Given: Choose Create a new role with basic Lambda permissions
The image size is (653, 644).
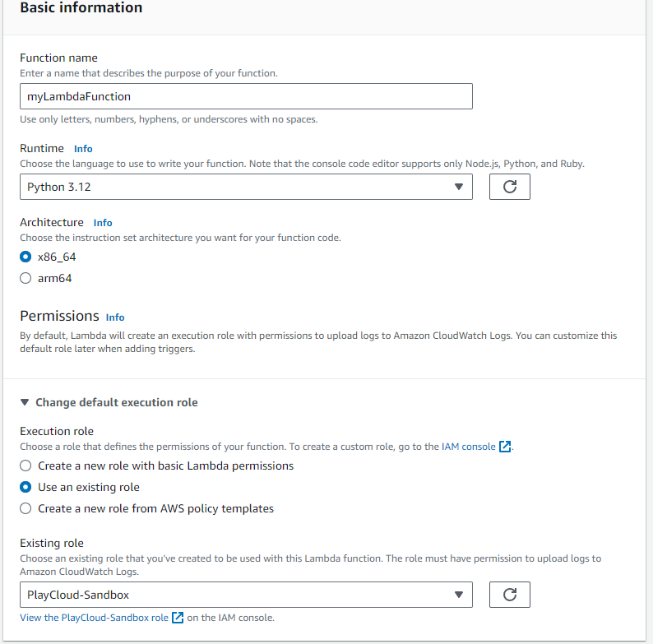Looking at the screenshot, I should (x=26, y=466).
